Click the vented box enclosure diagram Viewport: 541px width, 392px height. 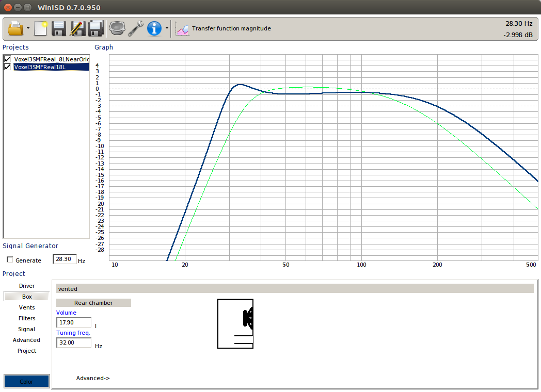click(x=235, y=324)
